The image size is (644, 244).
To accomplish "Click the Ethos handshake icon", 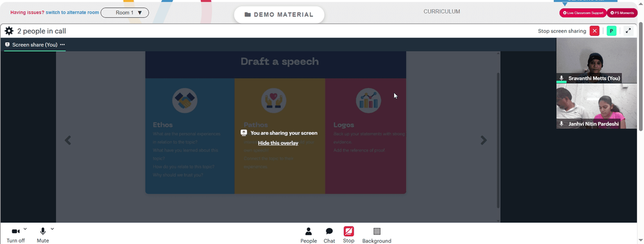I will click(185, 100).
